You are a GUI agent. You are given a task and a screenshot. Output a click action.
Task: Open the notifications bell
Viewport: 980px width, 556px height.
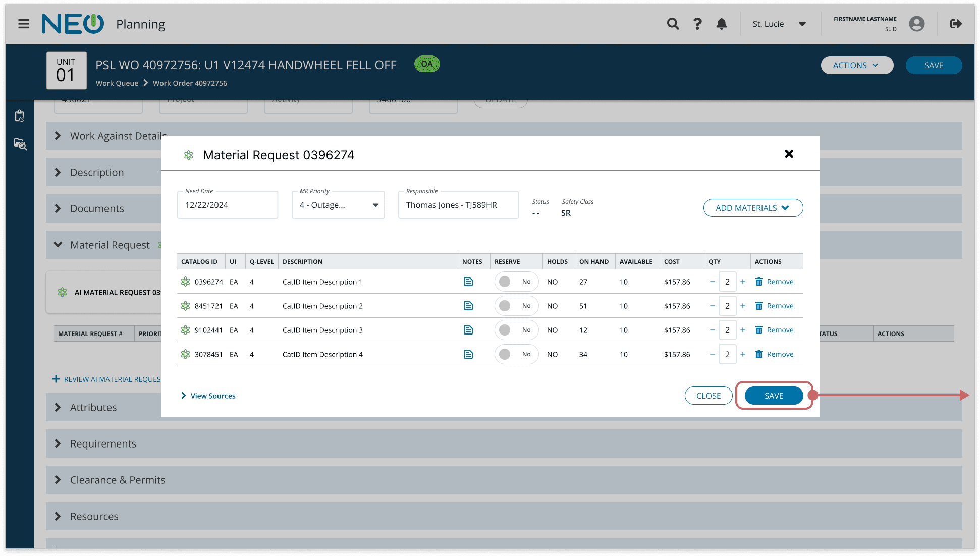pos(722,24)
